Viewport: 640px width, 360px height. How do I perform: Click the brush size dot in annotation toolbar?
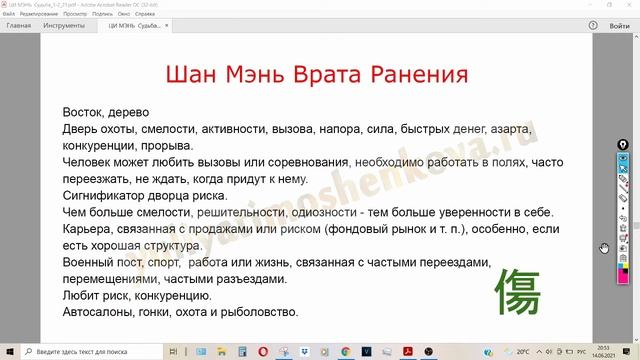(623, 209)
